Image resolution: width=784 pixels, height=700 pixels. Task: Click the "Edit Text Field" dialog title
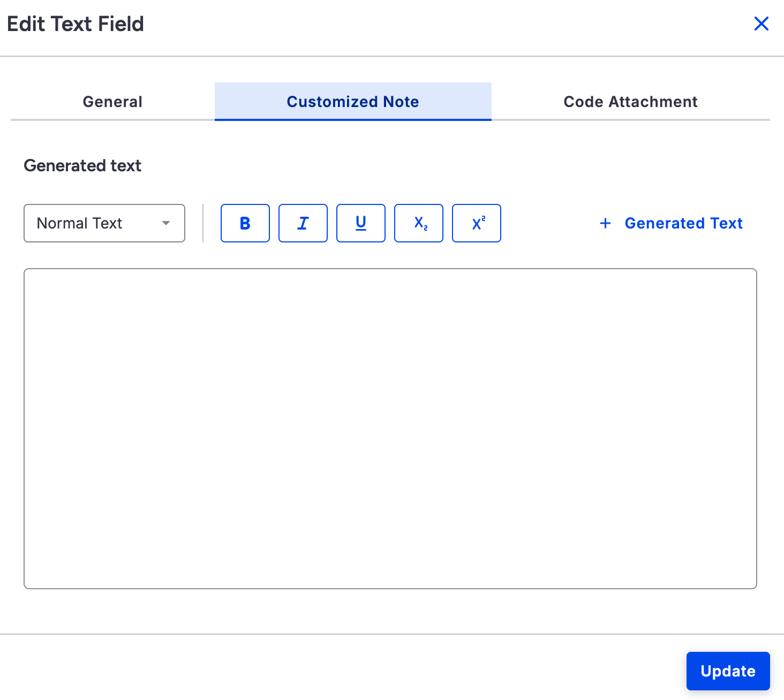76,24
